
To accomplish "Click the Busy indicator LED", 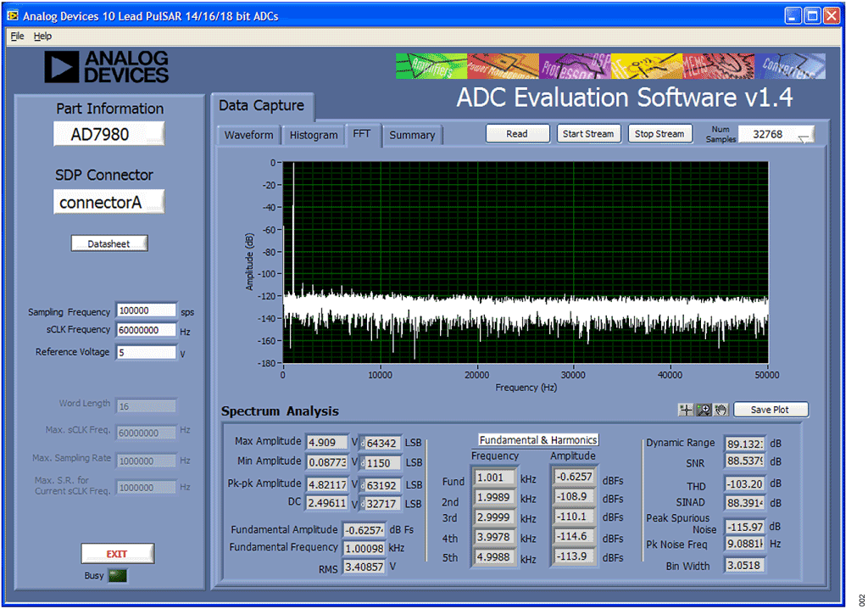I will pyautogui.click(x=118, y=576).
